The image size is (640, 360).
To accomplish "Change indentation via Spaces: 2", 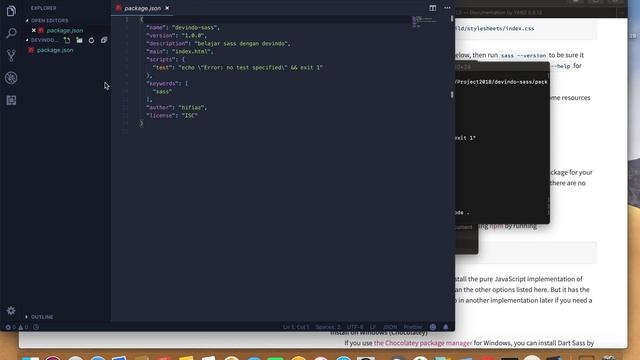I will pos(328,327).
